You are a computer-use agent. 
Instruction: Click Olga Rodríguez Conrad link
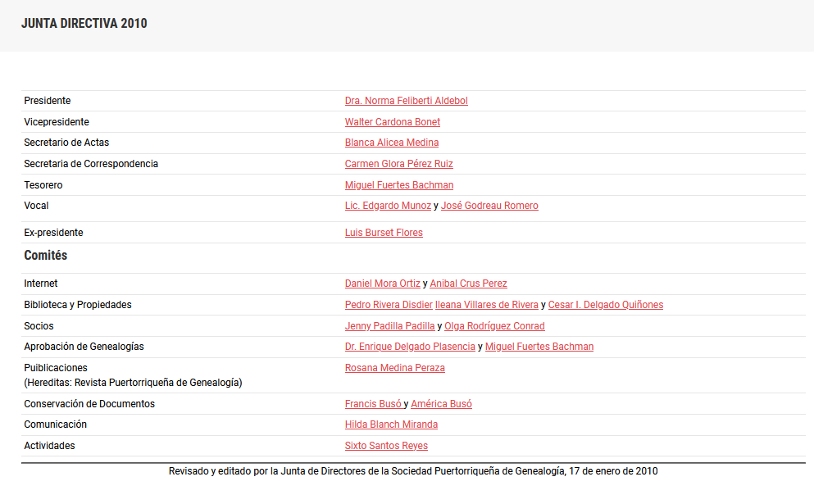(x=494, y=326)
